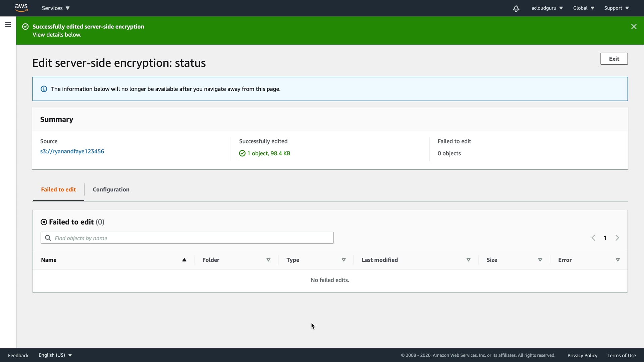Sort table by Type column
The height and width of the screenshot is (362, 644).
(x=343, y=260)
